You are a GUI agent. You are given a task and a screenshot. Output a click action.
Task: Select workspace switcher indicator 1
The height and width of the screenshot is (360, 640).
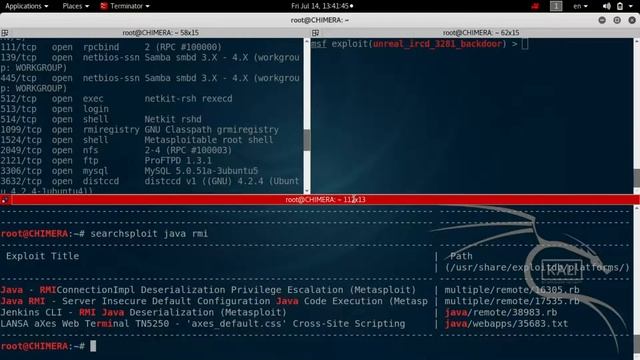click(556, 6)
